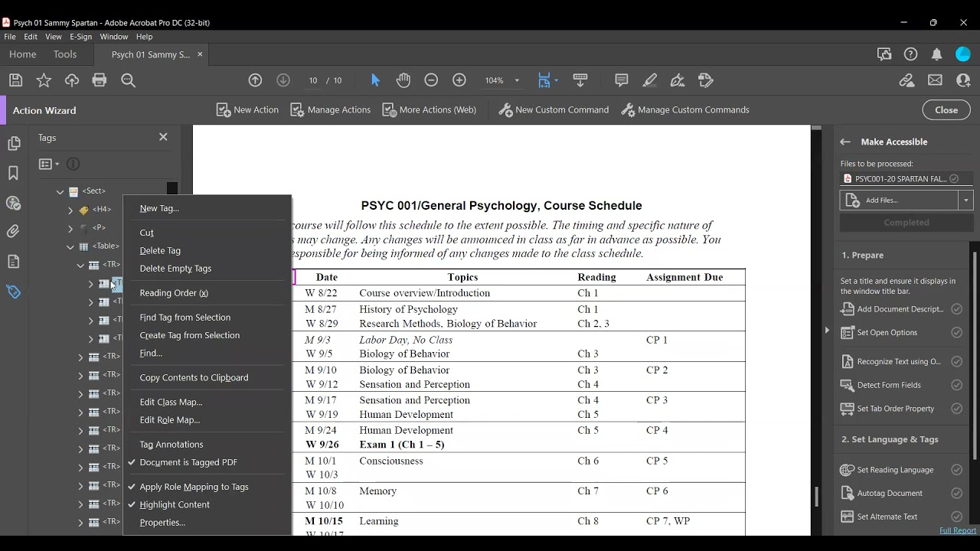The height and width of the screenshot is (551, 980).
Task: Save the file with the floppy disk icon
Action: (x=15, y=80)
